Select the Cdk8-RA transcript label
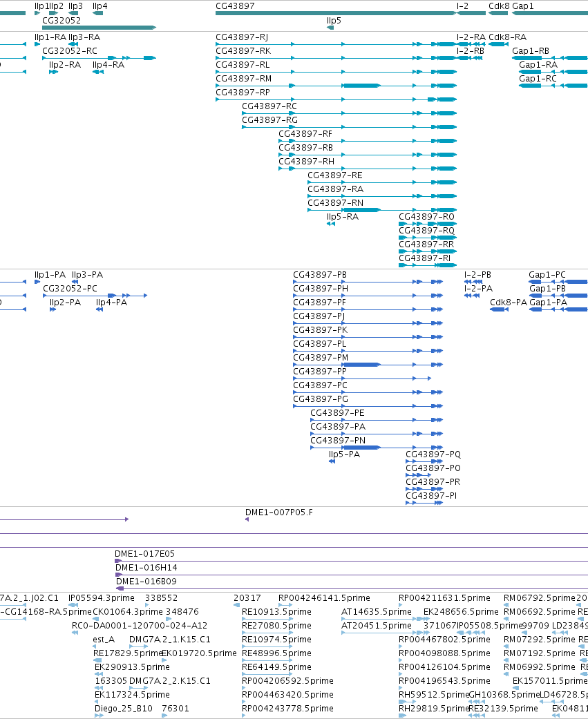This screenshot has height=719, width=588. 508,37
